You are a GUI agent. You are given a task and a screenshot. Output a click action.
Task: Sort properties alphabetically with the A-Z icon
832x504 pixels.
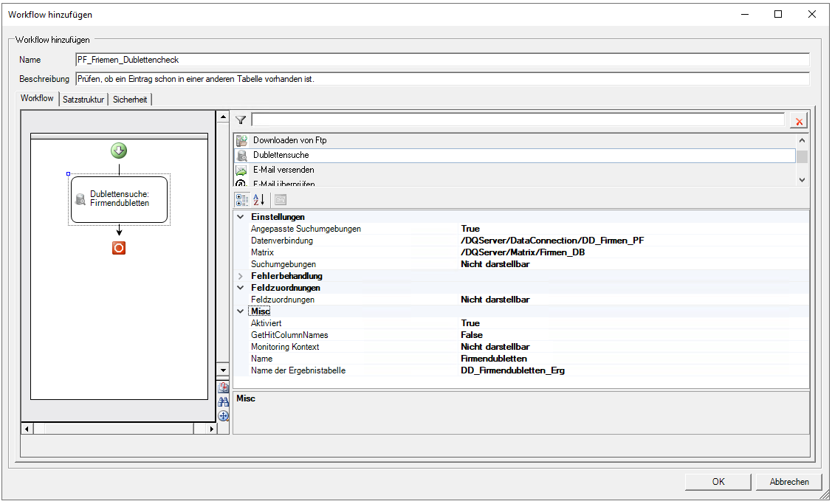point(259,200)
